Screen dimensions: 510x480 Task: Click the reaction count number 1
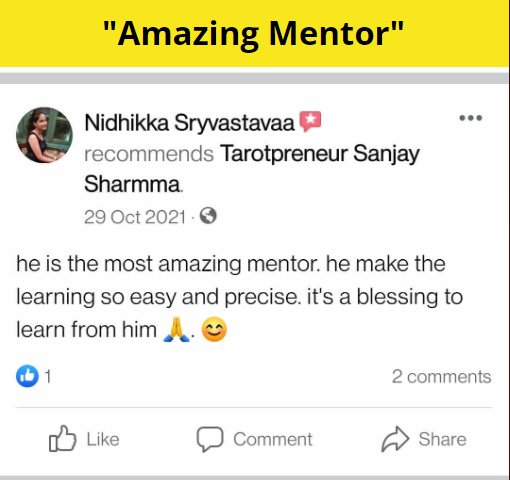click(48, 377)
